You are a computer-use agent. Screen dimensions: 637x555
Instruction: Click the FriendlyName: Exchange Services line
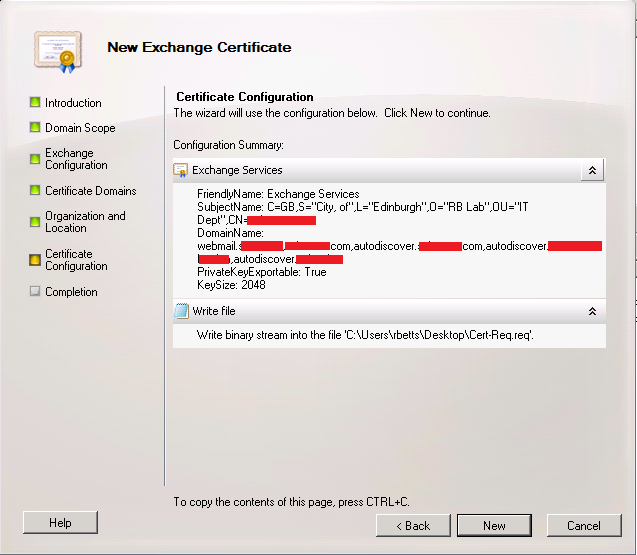(278, 194)
